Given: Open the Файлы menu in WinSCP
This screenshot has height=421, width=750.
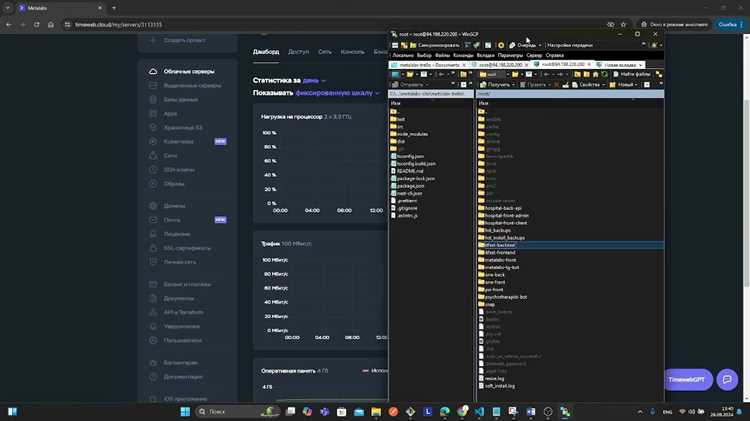Looking at the screenshot, I should tap(442, 55).
